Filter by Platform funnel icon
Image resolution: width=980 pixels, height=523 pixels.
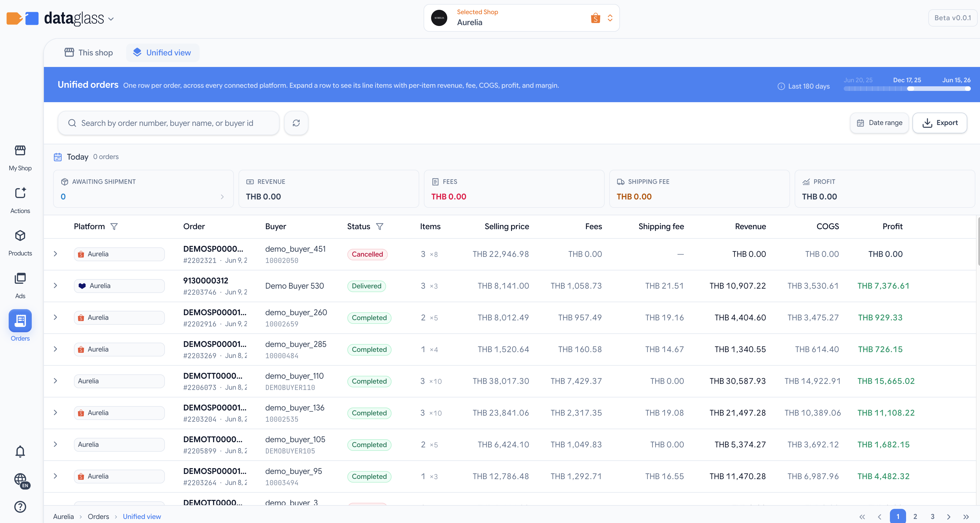[x=114, y=227]
